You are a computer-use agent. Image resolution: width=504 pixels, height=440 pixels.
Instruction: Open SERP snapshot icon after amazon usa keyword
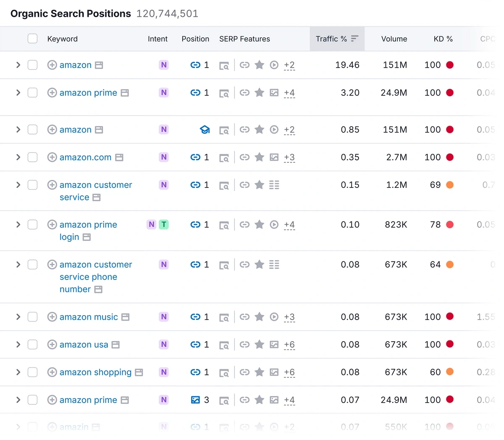[115, 345]
